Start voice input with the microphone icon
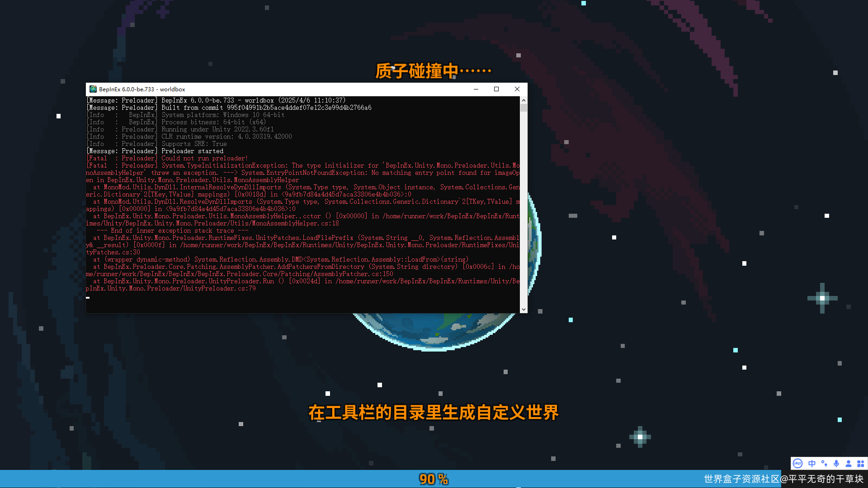Screen dimensions: 868x488 836,464
